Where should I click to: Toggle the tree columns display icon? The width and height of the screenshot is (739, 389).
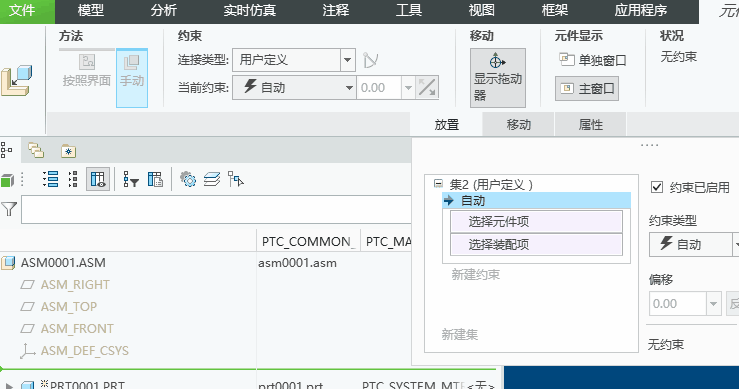[x=98, y=179]
